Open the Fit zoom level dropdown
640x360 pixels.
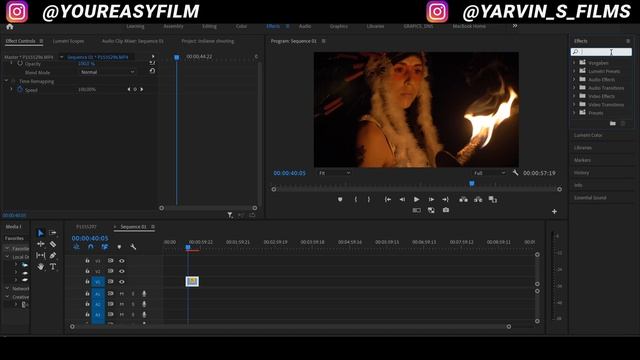[x=334, y=173]
